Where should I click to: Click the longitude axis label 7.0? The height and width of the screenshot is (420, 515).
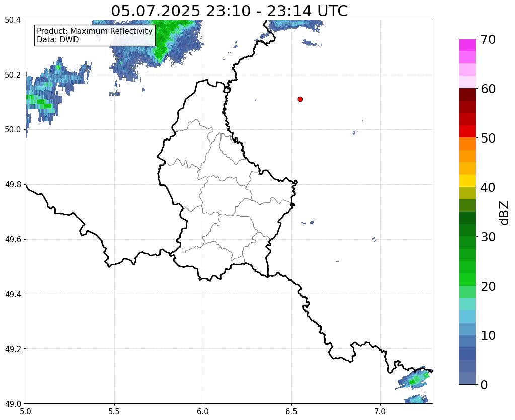click(380, 412)
